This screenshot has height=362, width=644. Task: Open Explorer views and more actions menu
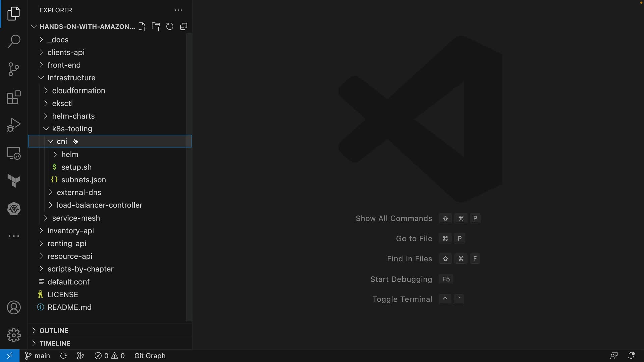point(178,10)
